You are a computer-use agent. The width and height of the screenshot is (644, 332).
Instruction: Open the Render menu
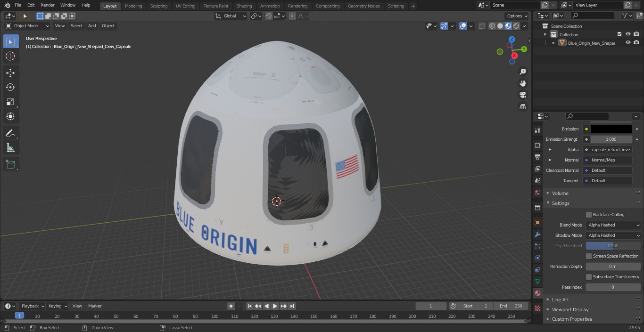coord(47,5)
